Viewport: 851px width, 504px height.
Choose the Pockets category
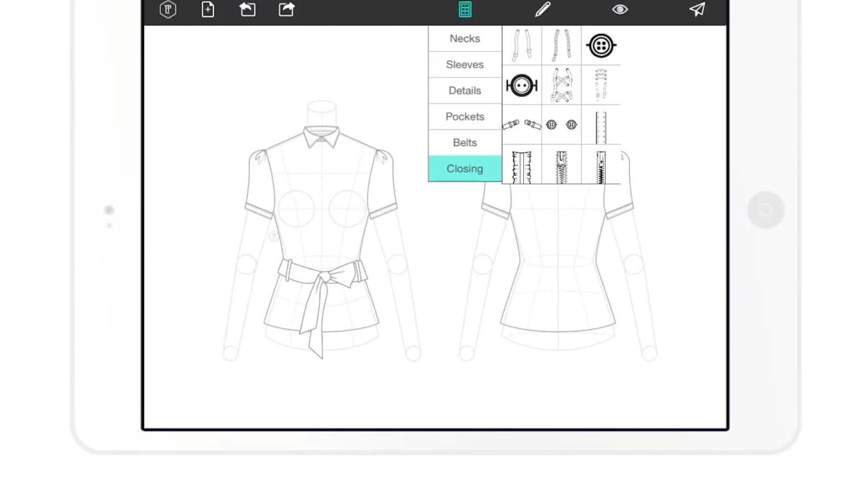point(465,116)
